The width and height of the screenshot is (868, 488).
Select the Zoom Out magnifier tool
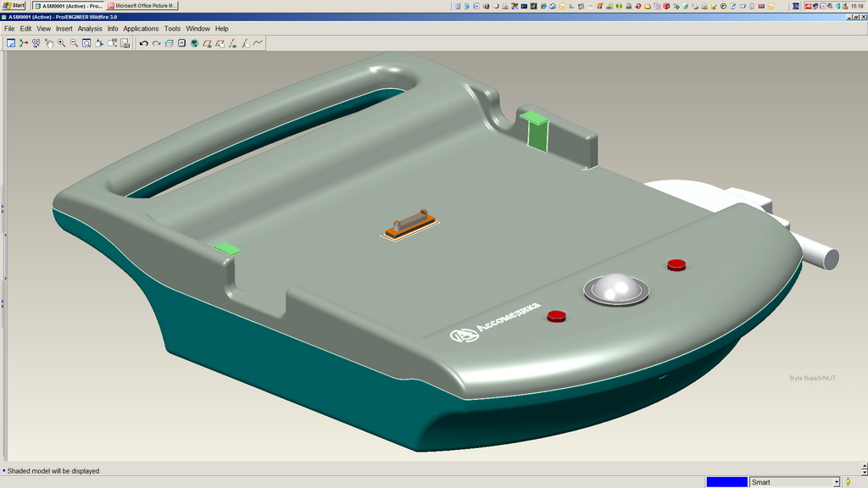click(74, 43)
